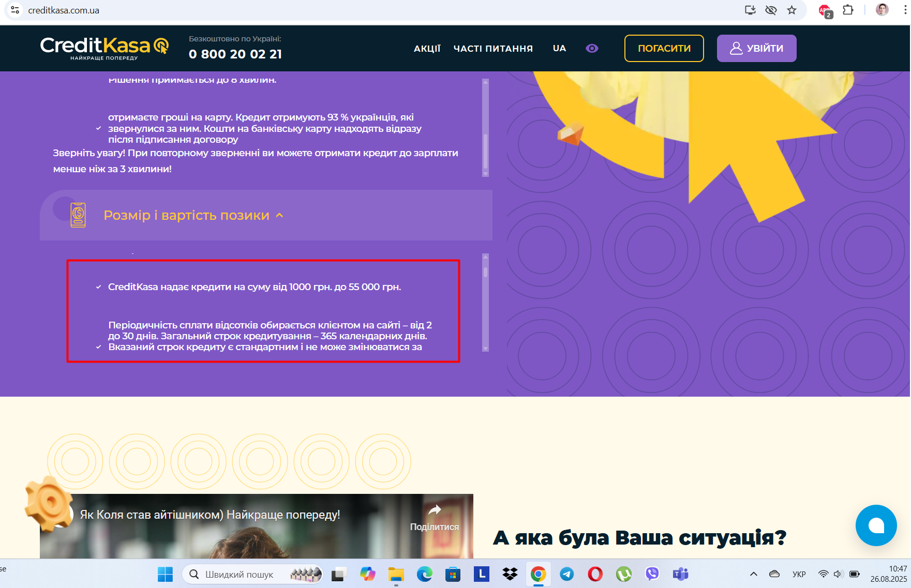Toggle the accessibility eye icon in the header
Viewport: 911px width, 588px height.
[592, 48]
